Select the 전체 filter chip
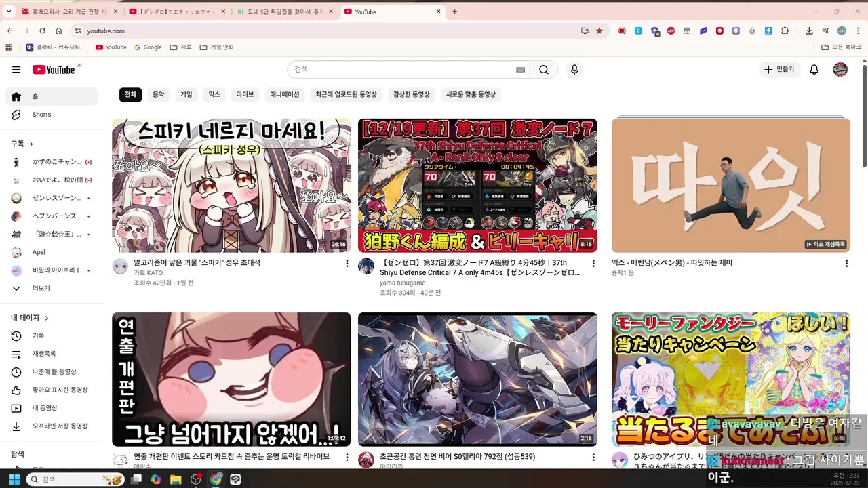 coord(130,95)
